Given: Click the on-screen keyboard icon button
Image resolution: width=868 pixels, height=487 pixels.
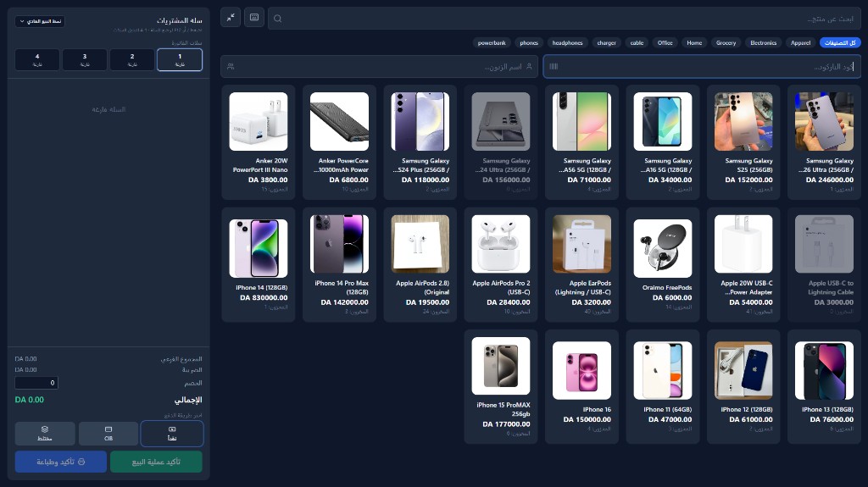Looking at the screenshot, I should click(x=254, y=18).
